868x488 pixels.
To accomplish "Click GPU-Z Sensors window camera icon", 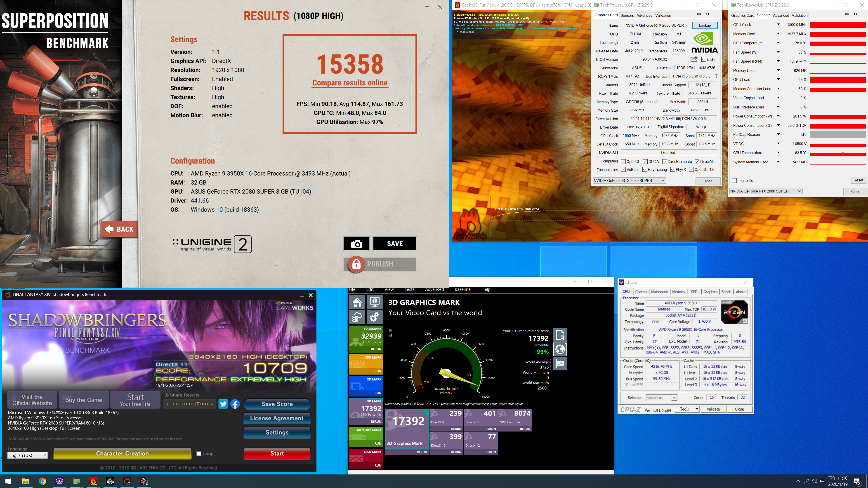I will point(847,14).
